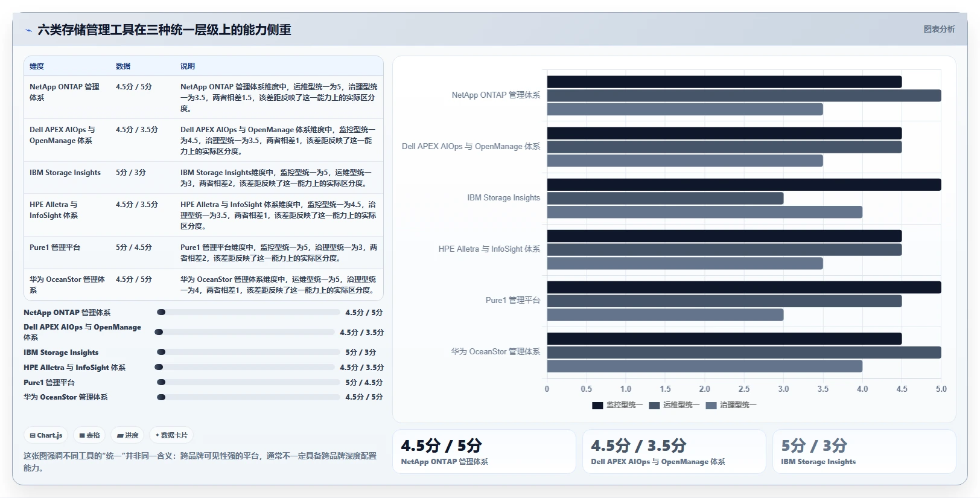The height and width of the screenshot is (498, 980).
Task: Click the Pure1 管理平台 chart axis label
Action: 513,300
